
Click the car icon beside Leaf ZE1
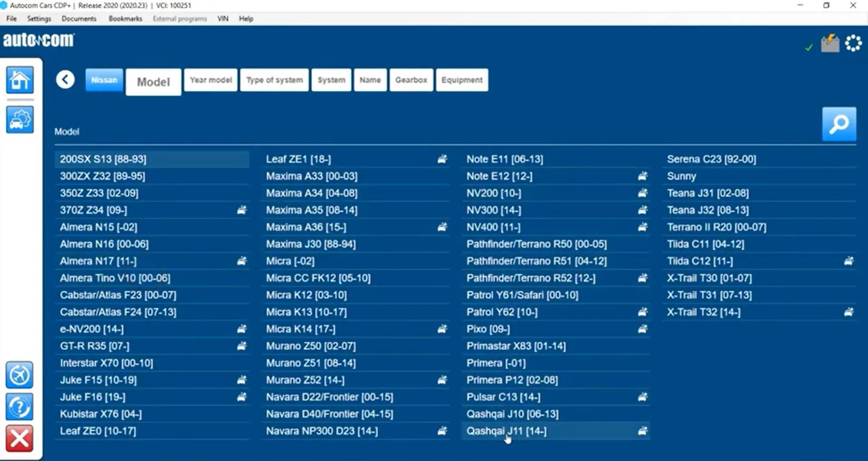[442, 159]
